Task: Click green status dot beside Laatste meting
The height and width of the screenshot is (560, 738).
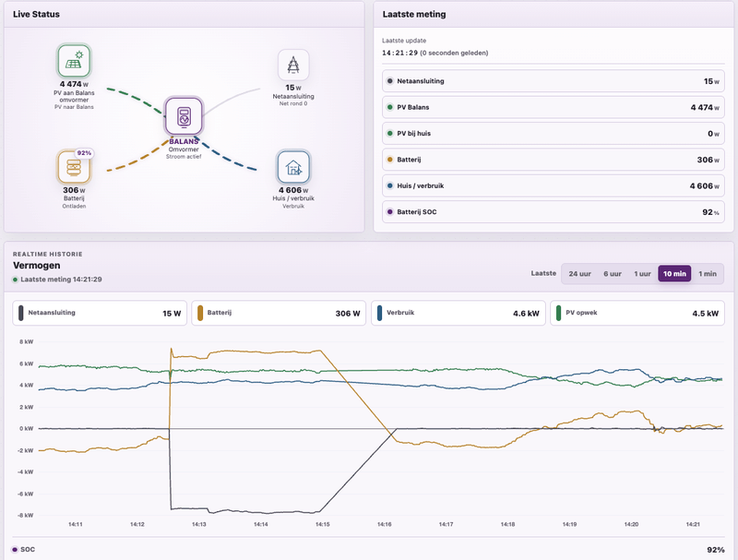Action: (15, 280)
